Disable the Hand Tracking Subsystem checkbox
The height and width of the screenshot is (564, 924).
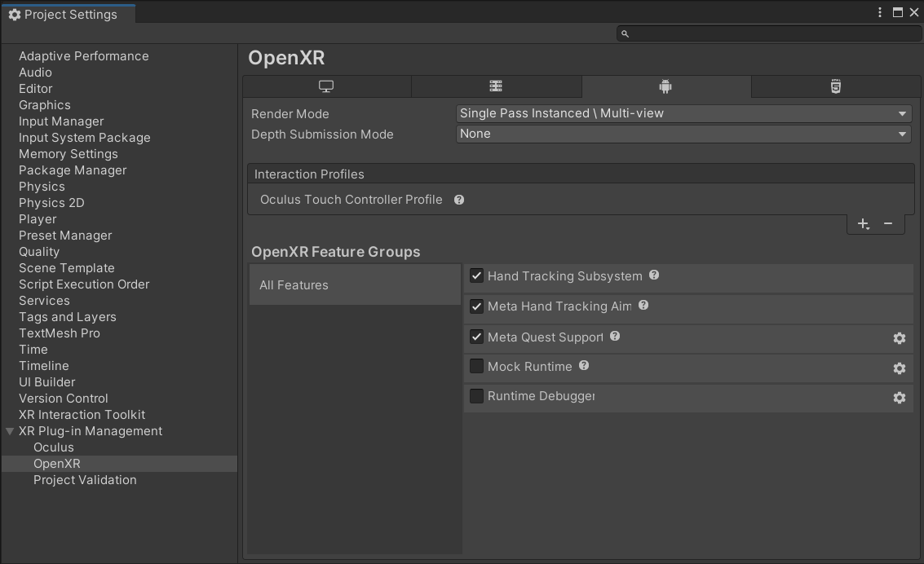[x=477, y=276]
